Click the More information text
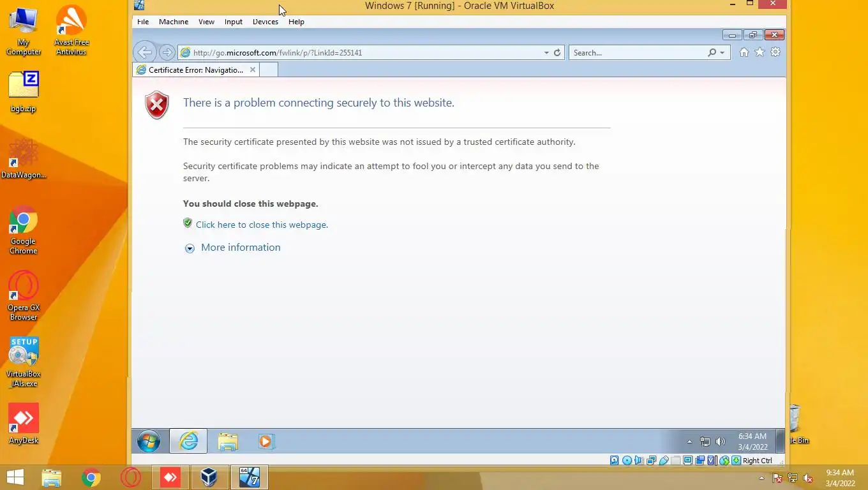Image resolution: width=868 pixels, height=490 pixels. (241, 248)
